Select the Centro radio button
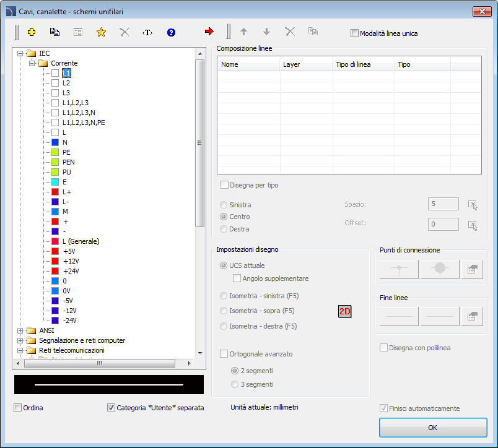Image resolution: width=498 pixels, height=448 pixels. (x=224, y=217)
